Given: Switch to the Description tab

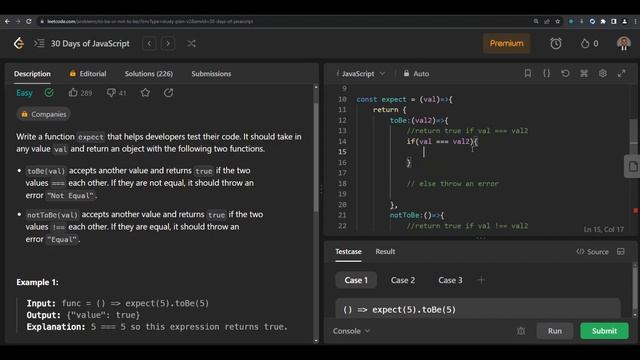Looking at the screenshot, I should [32, 74].
